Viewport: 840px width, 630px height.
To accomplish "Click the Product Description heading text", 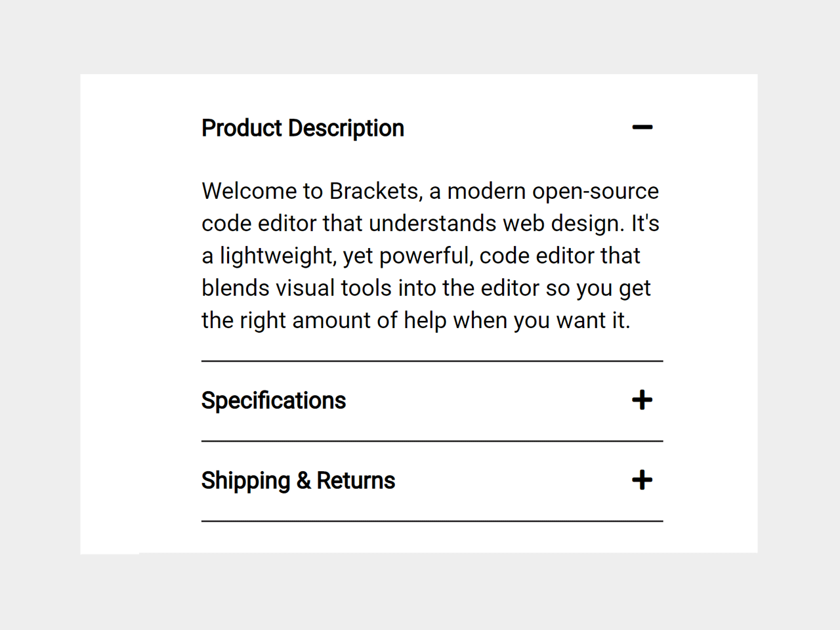I will [x=303, y=128].
